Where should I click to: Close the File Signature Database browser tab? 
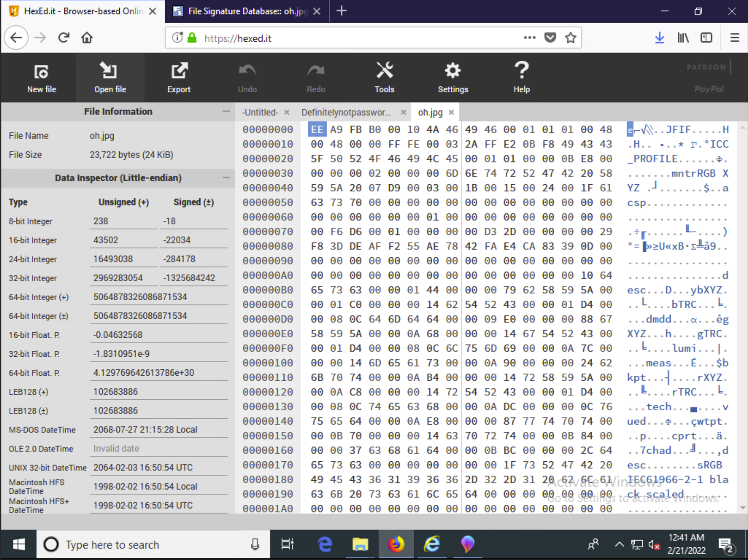tap(317, 11)
